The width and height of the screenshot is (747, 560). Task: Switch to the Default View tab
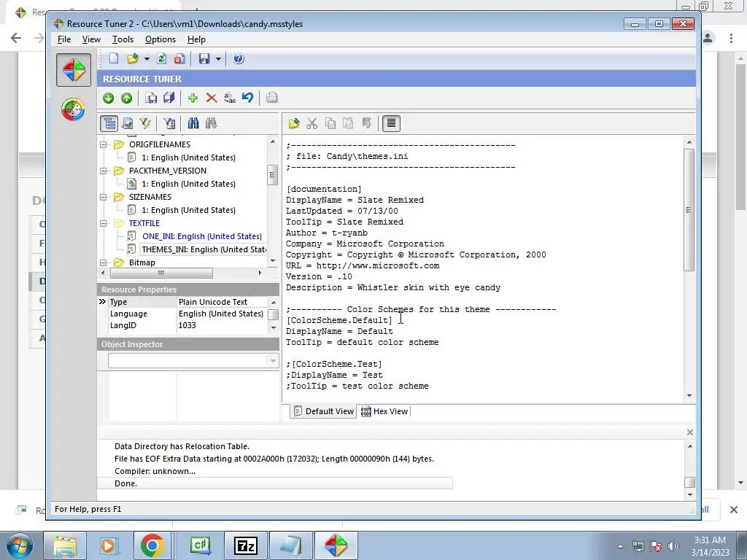pyautogui.click(x=323, y=411)
